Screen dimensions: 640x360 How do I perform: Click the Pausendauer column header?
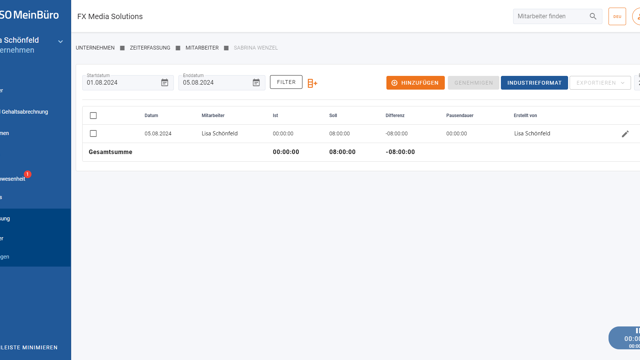click(460, 116)
